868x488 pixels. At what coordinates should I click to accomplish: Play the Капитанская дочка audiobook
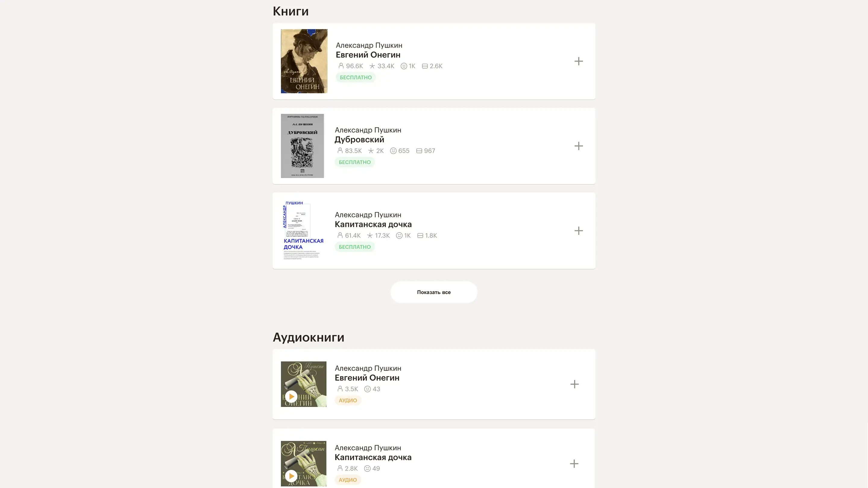(x=291, y=476)
